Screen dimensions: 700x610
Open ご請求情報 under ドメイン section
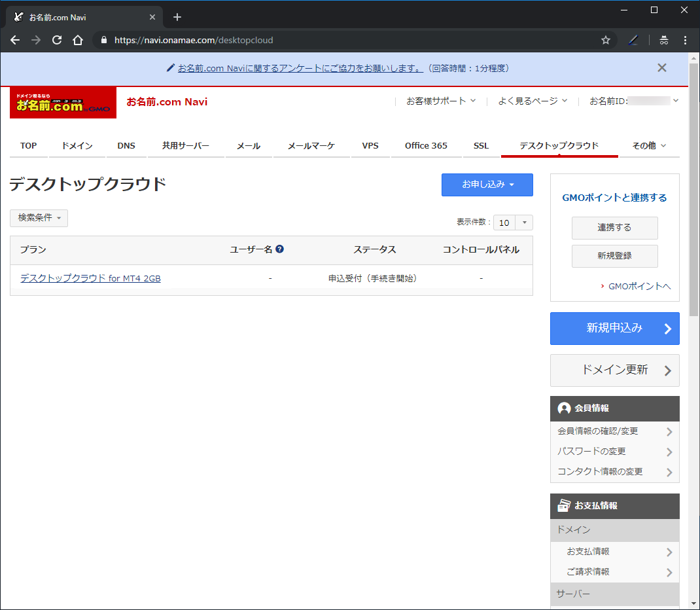pos(615,572)
